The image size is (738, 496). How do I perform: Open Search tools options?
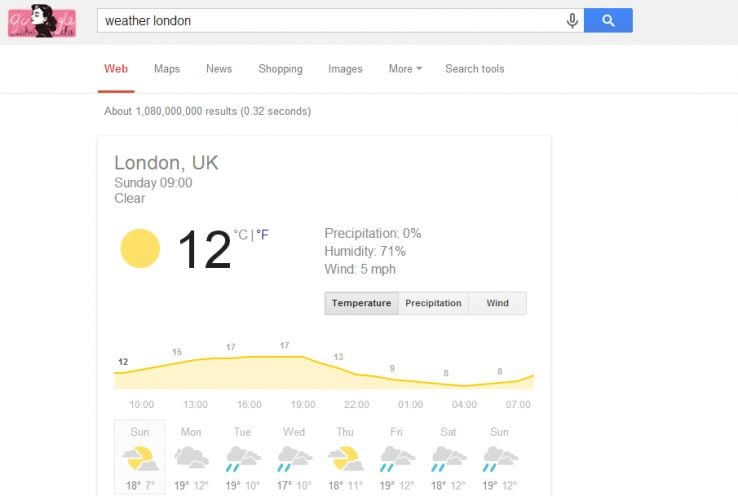pos(475,69)
